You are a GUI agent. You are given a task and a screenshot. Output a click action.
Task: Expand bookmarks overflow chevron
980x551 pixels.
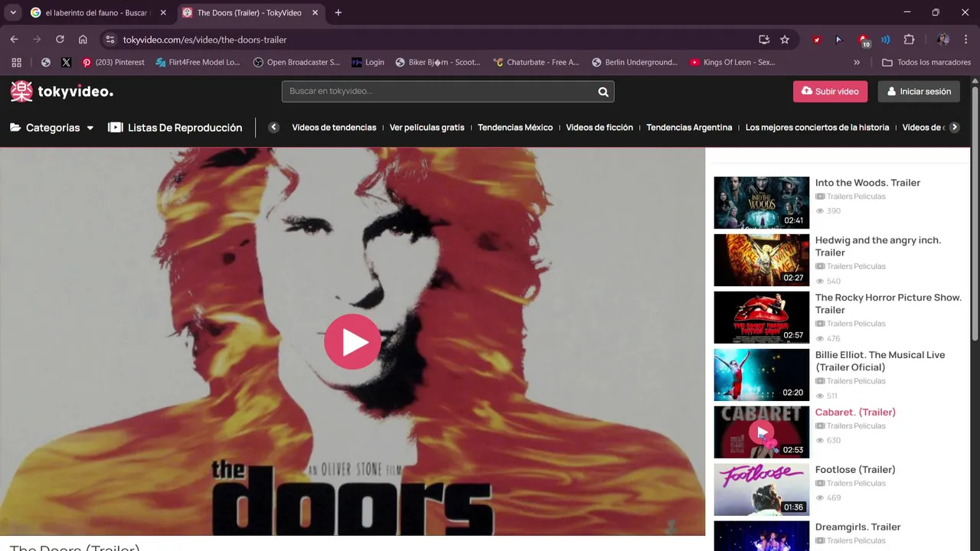(x=858, y=63)
